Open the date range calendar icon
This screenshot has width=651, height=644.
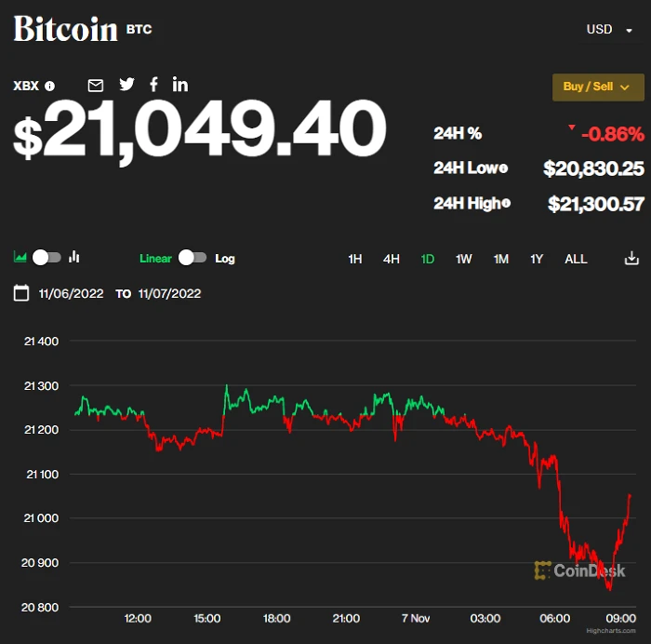pos(21,293)
